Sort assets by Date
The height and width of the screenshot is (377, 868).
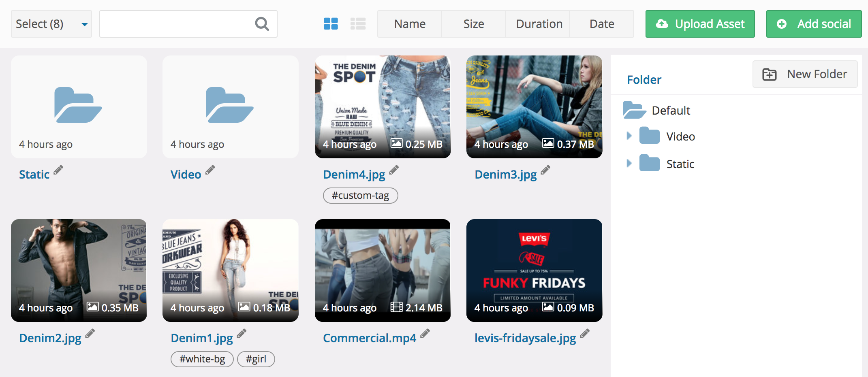coord(602,24)
